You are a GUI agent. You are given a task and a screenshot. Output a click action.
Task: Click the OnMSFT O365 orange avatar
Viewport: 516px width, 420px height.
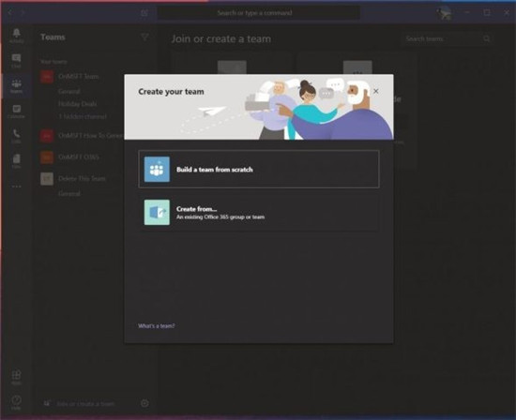[47, 157]
